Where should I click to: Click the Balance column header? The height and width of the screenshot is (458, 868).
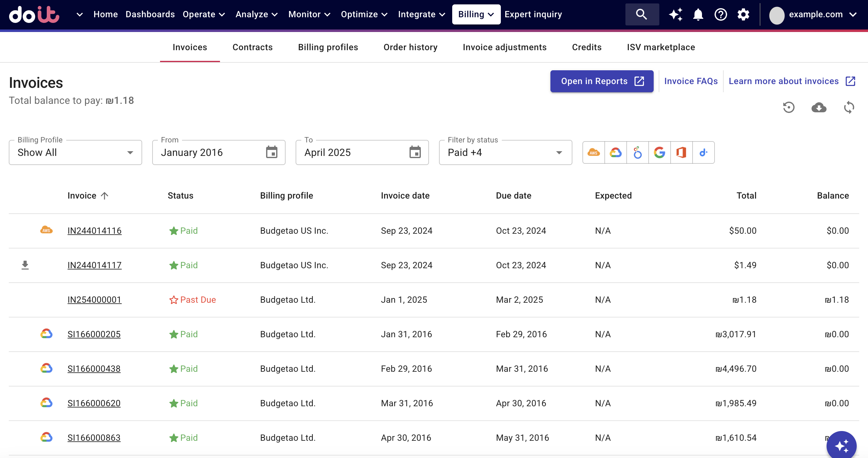coord(833,196)
